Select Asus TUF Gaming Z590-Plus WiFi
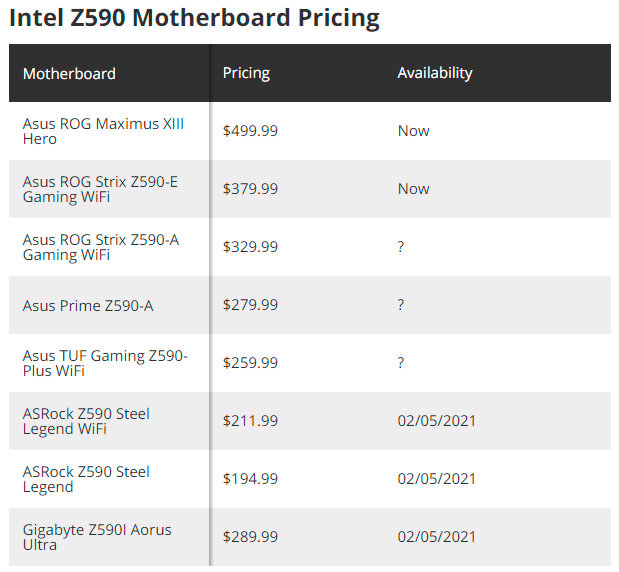619x572 pixels. pos(104,363)
